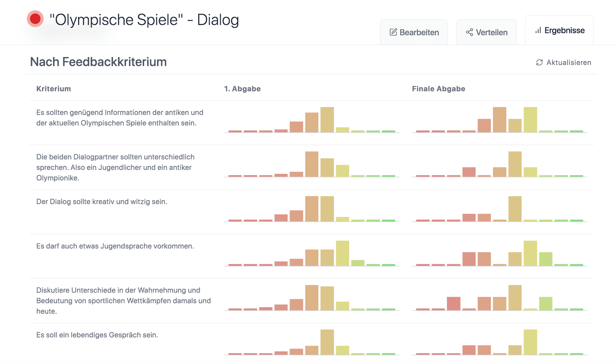Click the refresh arrows icon beside Aktualisieren
This screenshot has width=616, height=364.
click(x=539, y=62)
